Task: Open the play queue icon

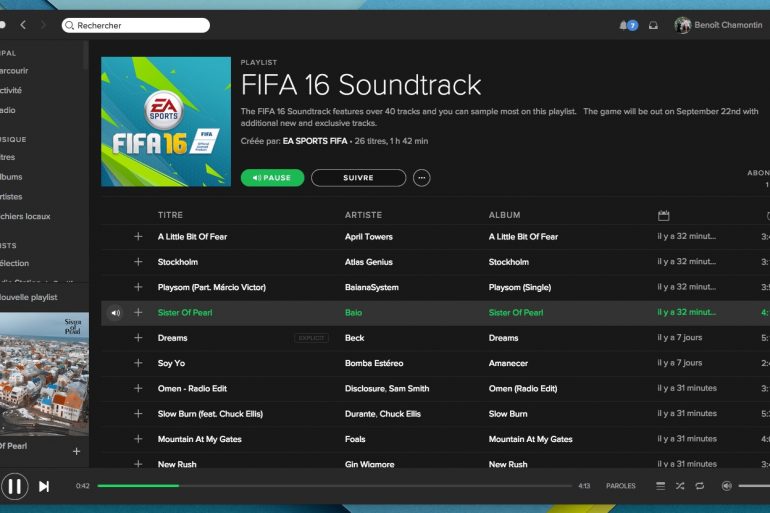Action: coord(660,486)
